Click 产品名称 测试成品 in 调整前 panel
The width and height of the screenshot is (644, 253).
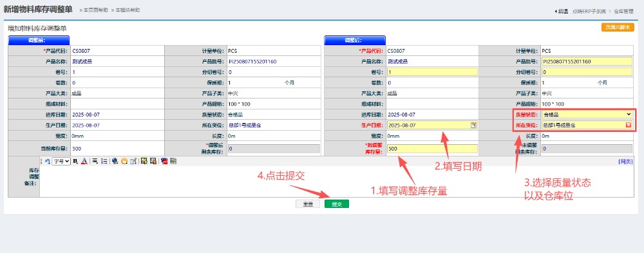82,62
